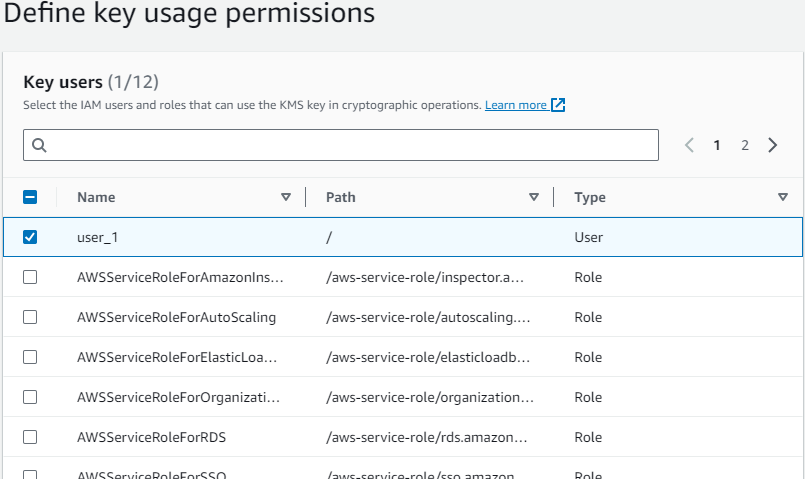Enable AWSServiceRoleForAmazonIns… checkbox
The height and width of the screenshot is (479, 805).
30,277
